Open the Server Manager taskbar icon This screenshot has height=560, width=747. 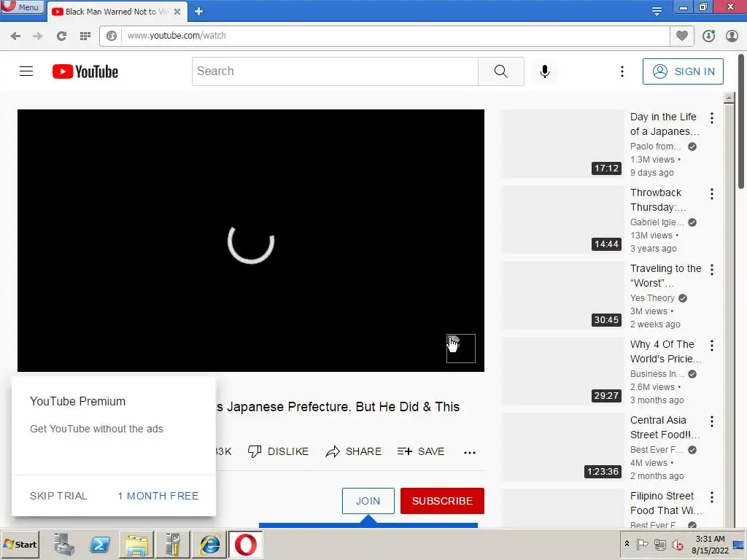point(64,544)
